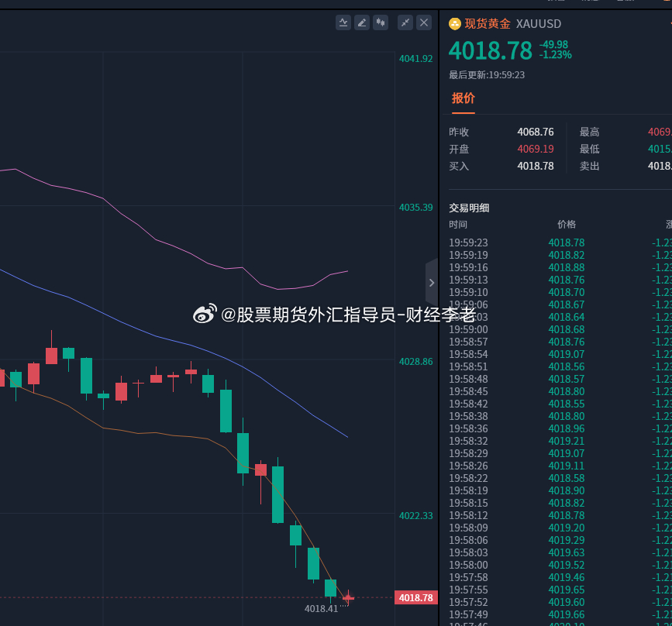
Task: Click the -1.23% change percent
Action: pyautogui.click(x=556, y=55)
